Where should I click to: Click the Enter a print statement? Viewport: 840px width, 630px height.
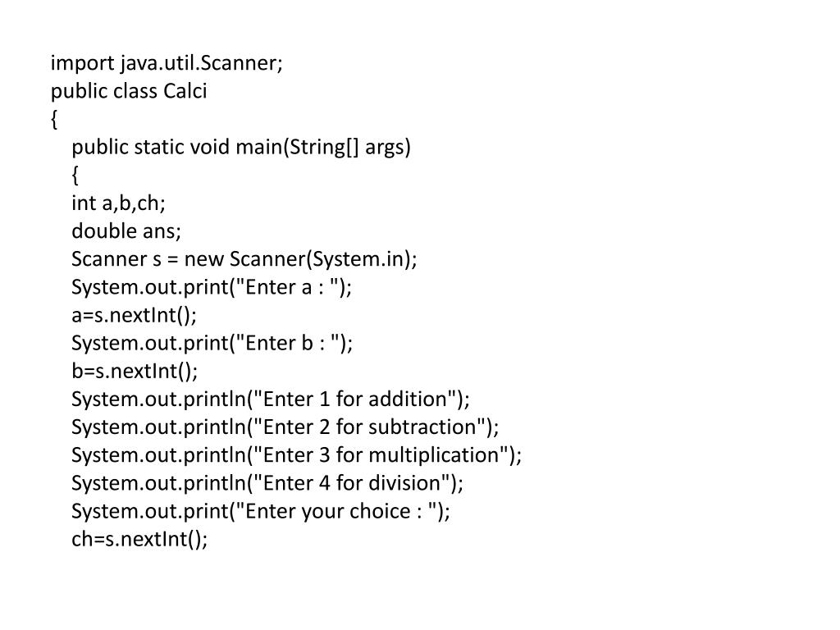coord(212,287)
